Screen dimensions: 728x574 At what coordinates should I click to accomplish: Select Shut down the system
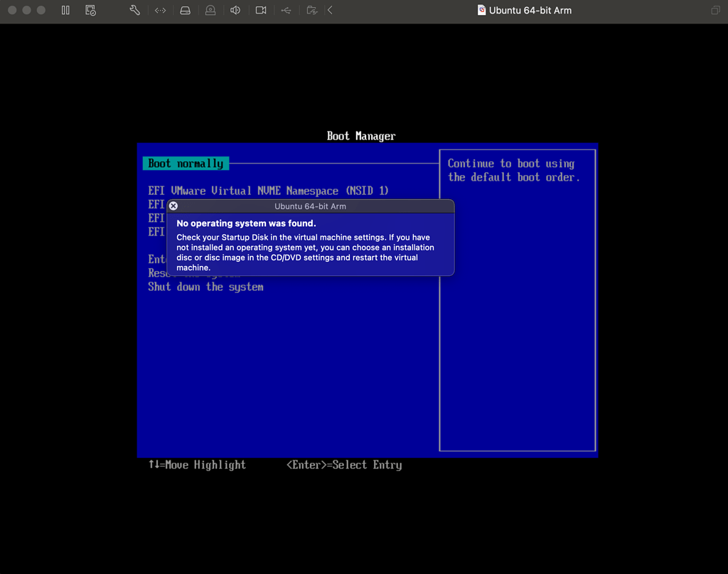(205, 287)
